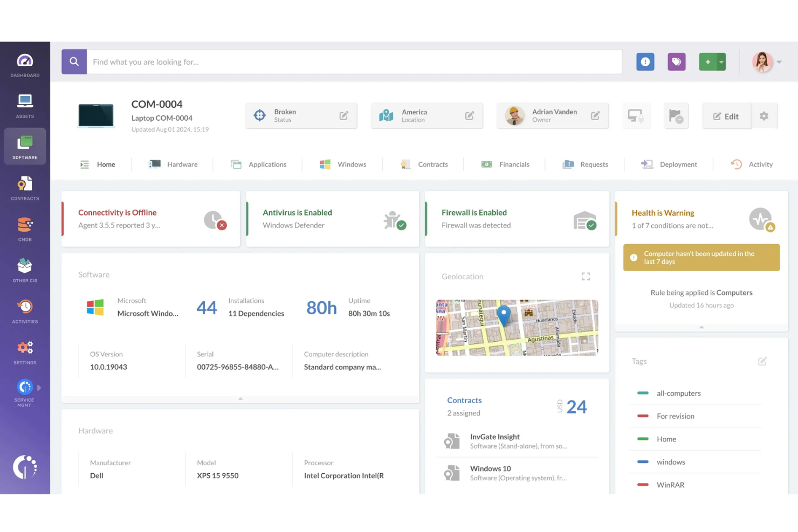Viewport: 798px width, 532px height.
Task: Collapse the Software panel with its chevron
Action: pos(240,398)
